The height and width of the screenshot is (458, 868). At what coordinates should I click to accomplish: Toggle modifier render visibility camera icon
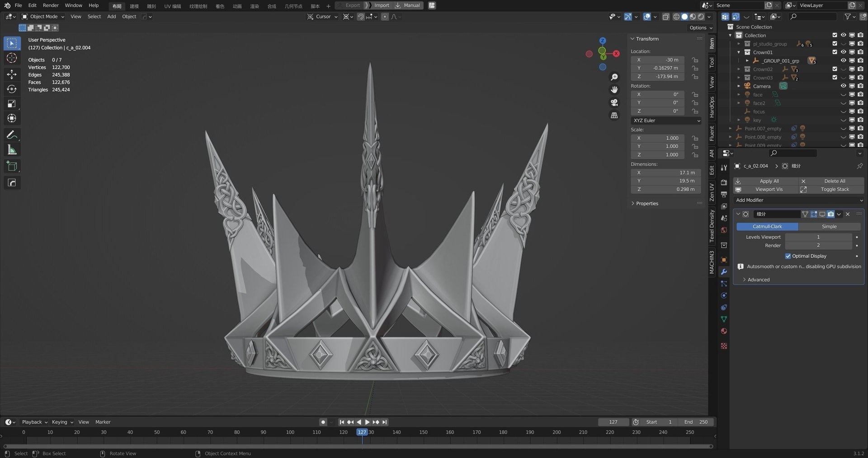pos(830,214)
